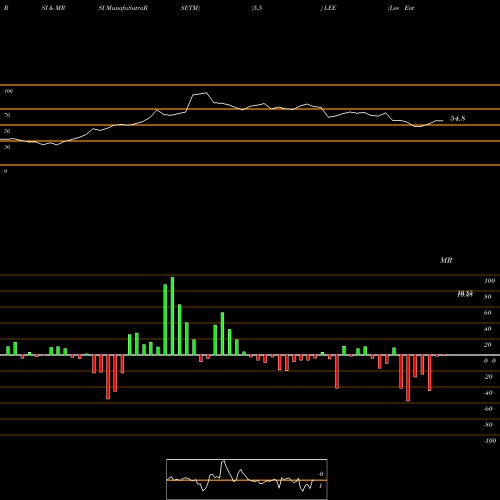Viewport: 500px width, 500px height.
Task: Click the MR axis label 40
Action: pos(488,329)
